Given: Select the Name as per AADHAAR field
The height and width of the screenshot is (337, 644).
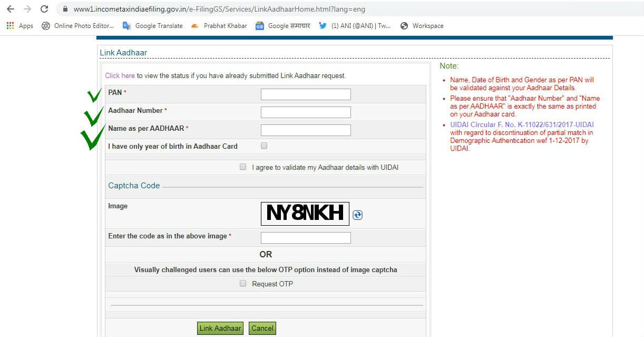Looking at the screenshot, I should click(306, 130).
